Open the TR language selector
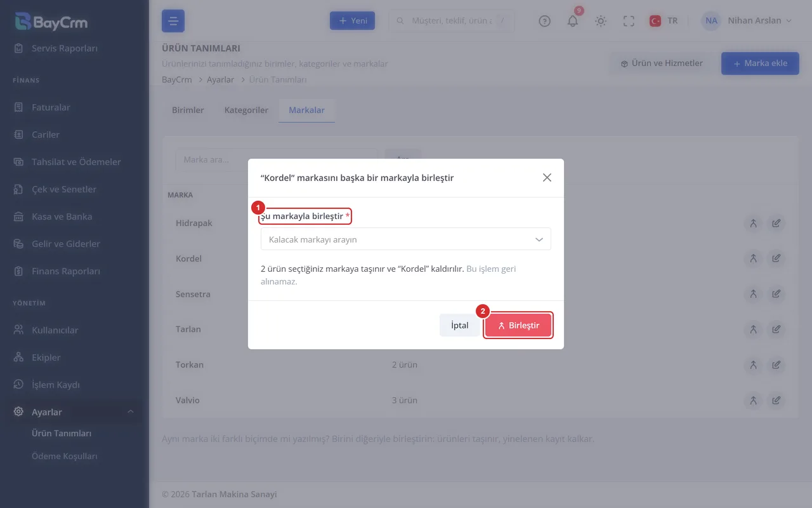812x508 pixels. 664,21
